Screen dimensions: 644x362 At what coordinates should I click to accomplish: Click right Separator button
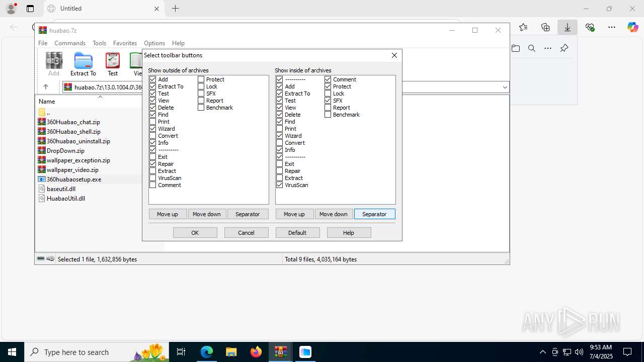[x=375, y=214]
